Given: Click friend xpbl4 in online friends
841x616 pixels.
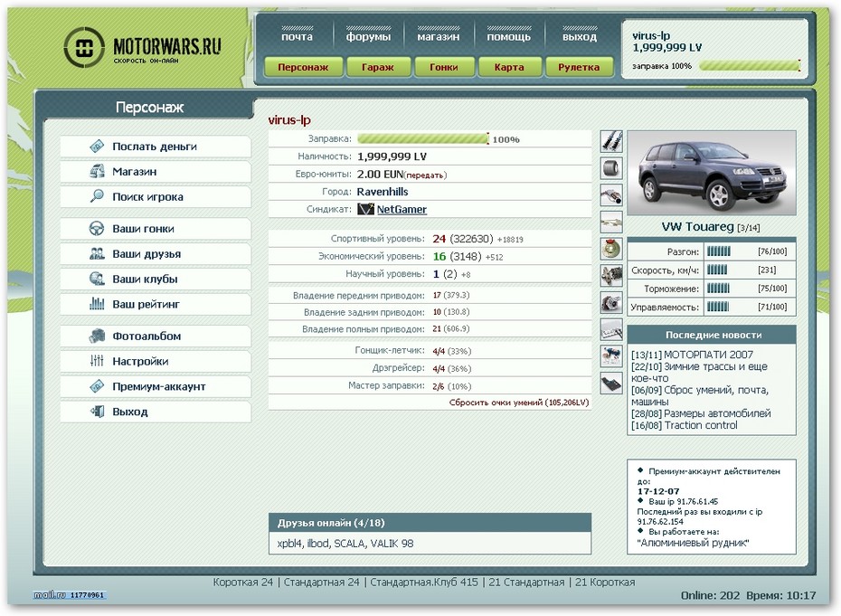Looking at the screenshot, I should point(289,544).
